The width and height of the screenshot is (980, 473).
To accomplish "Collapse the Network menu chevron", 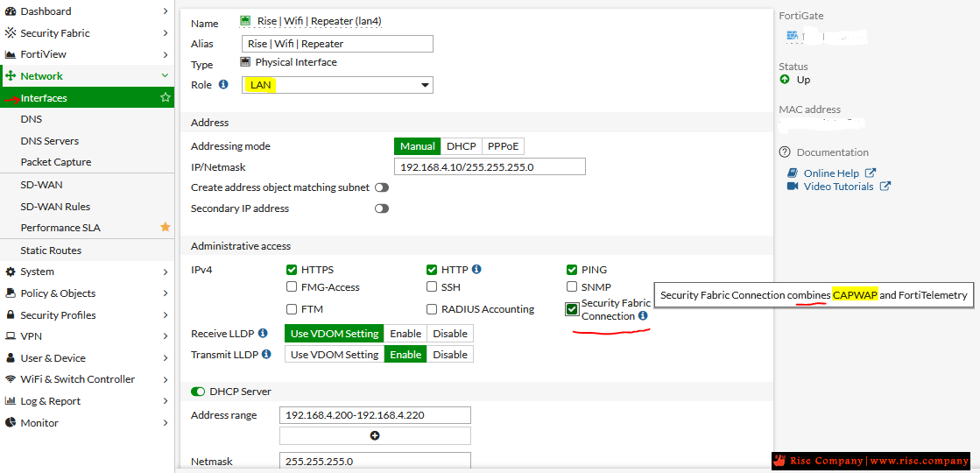I will click(x=165, y=75).
